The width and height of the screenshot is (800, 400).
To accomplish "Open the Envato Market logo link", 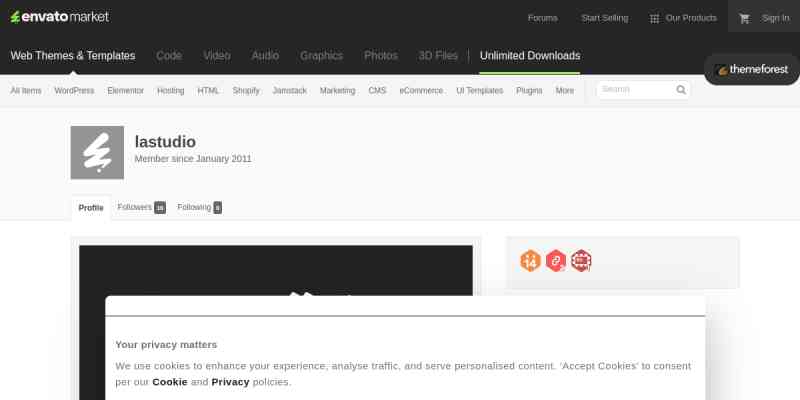I will (x=60, y=17).
